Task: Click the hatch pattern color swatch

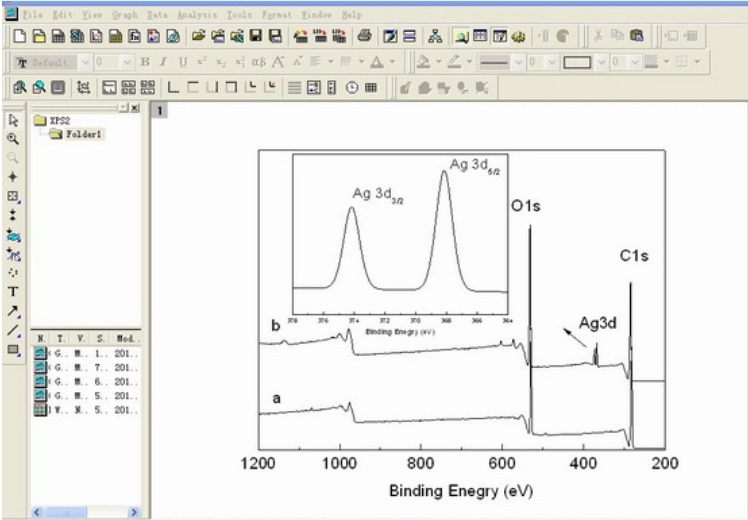Action: tap(651, 62)
